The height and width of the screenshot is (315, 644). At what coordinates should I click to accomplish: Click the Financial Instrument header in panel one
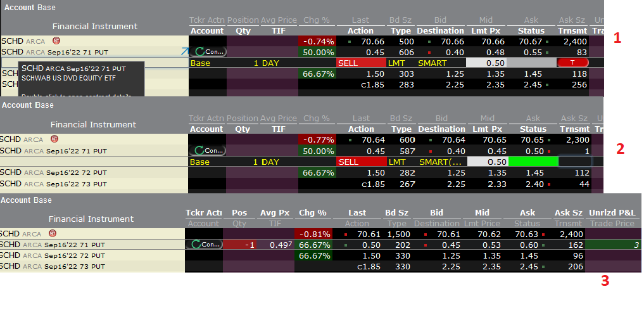click(x=94, y=26)
